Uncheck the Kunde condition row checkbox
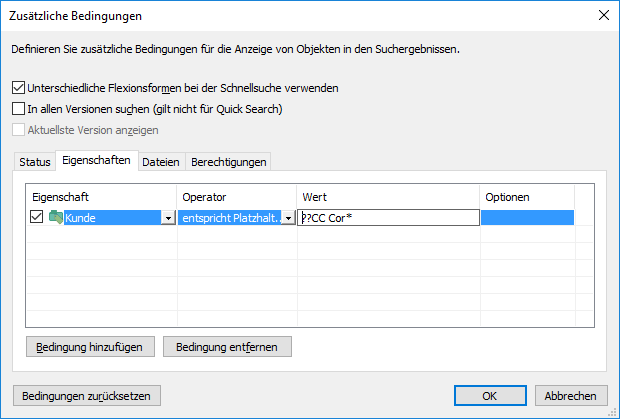 [x=37, y=218]
